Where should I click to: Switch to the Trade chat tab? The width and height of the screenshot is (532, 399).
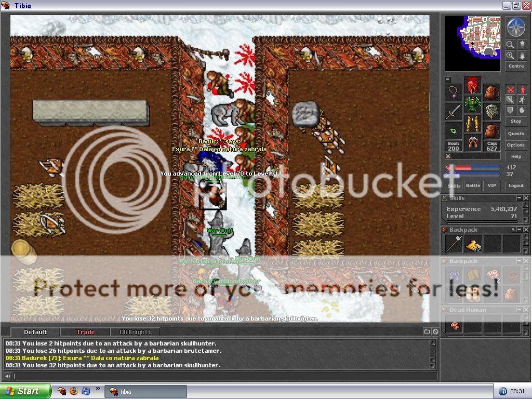86,332
